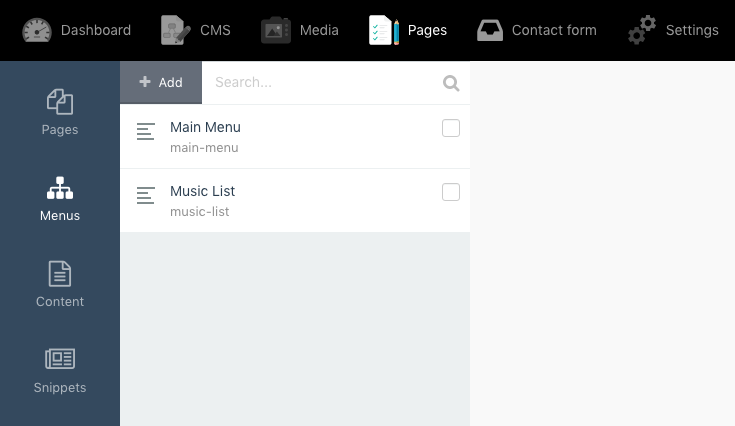Screen dimensions: 735x426
Task: Check the Main Menu checkbox
Action: click(x=451, y=128)
